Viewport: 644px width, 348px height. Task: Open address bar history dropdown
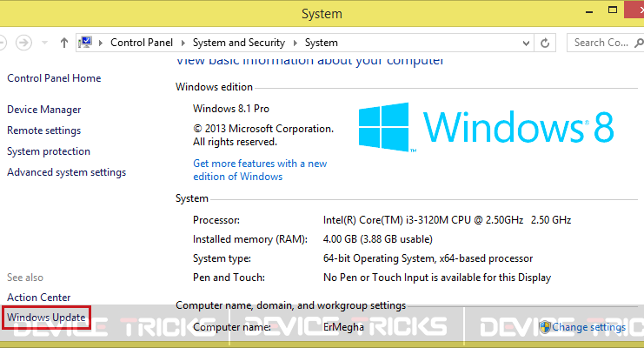(526, 43)
